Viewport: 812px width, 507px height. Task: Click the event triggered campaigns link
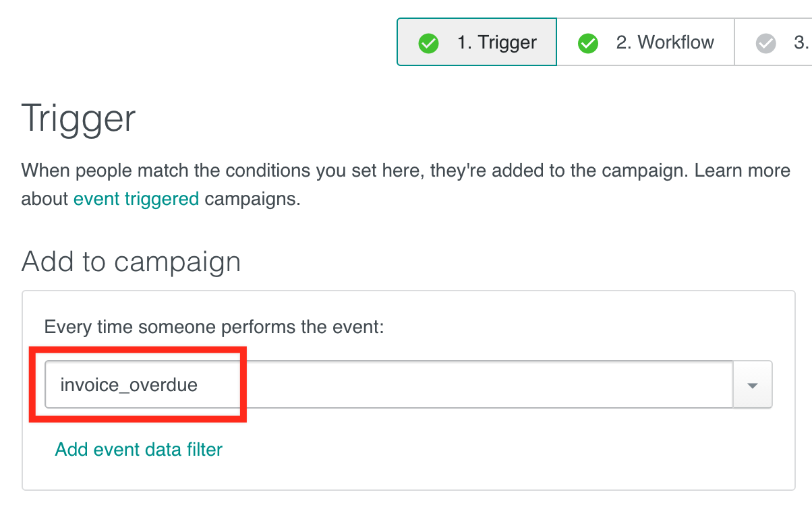coord(136,198)
